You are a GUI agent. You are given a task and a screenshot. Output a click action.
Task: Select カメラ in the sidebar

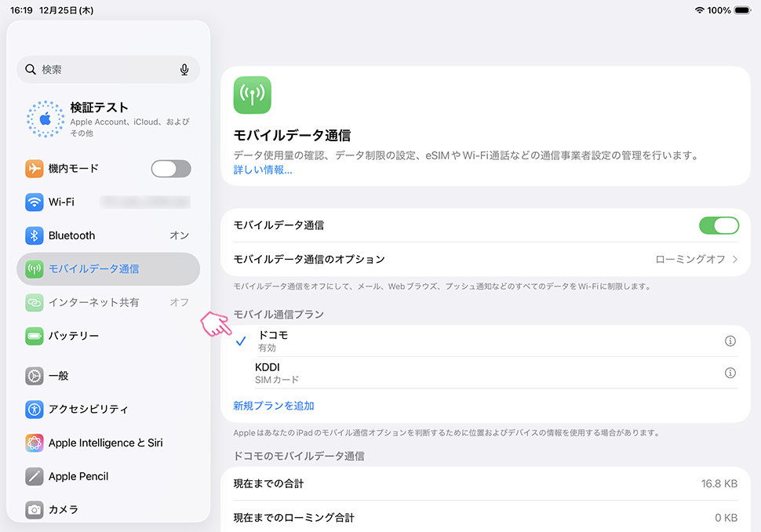click(x=63, y=509)
